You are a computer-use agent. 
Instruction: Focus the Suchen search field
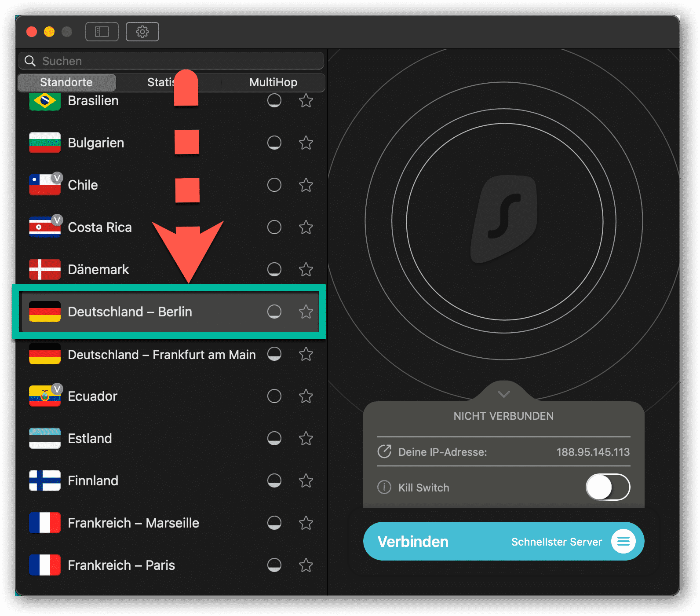point(171,61)
